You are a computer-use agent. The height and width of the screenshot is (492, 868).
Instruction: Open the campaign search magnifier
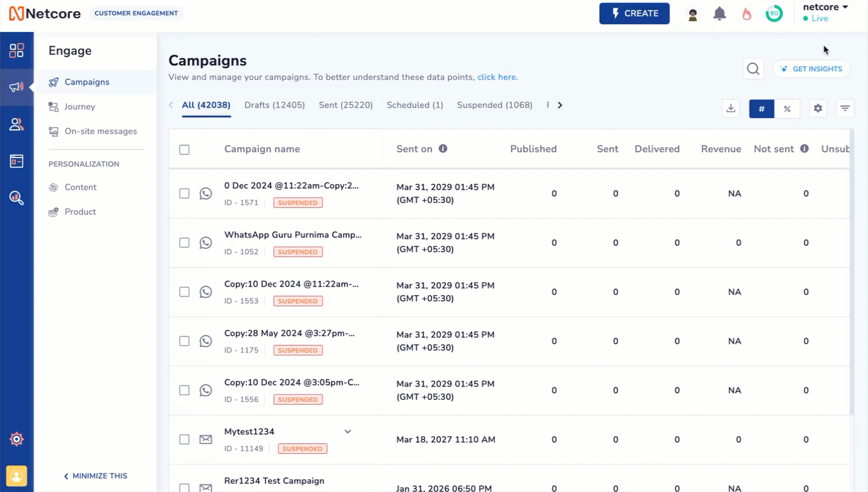753,69
